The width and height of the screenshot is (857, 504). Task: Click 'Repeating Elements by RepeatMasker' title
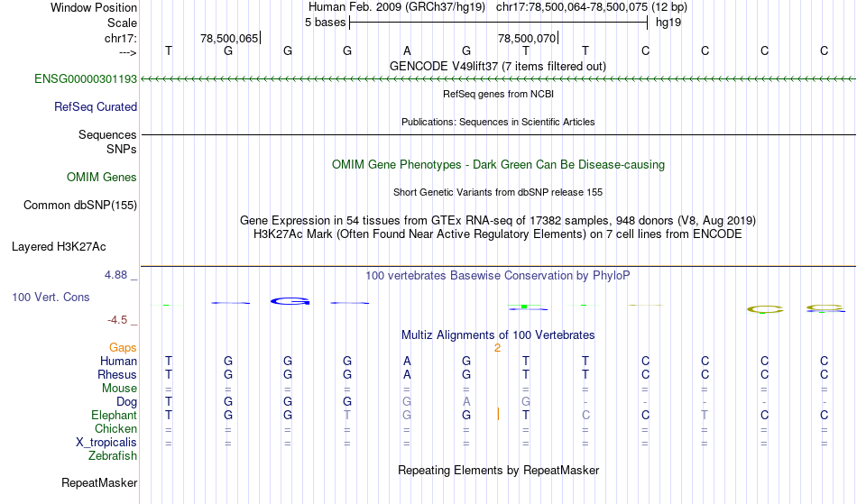[x=498, y=470]
